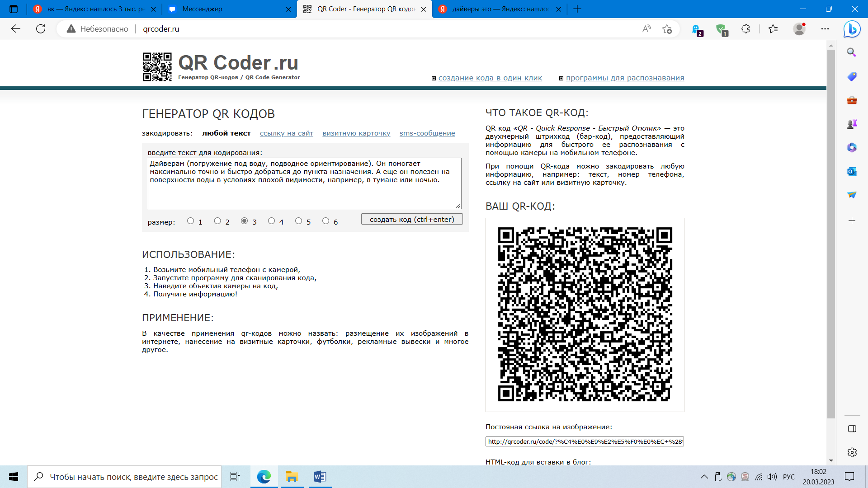Click the scrollbar down arrow
868x488 pixels.
pos(831,461)
